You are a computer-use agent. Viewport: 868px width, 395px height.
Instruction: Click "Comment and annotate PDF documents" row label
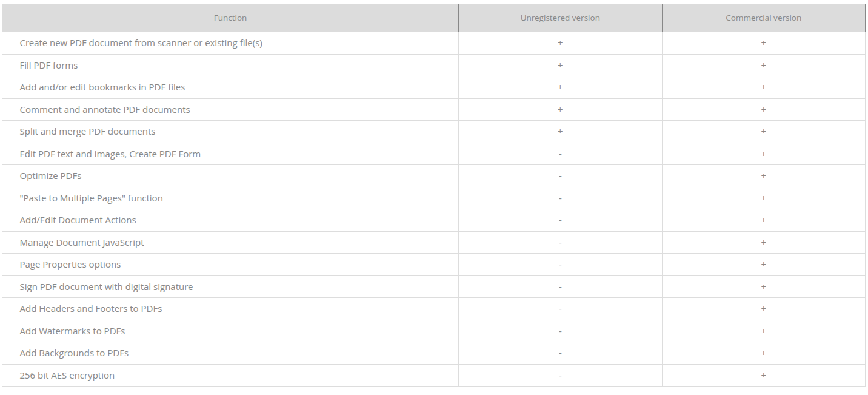click(105, 110)
